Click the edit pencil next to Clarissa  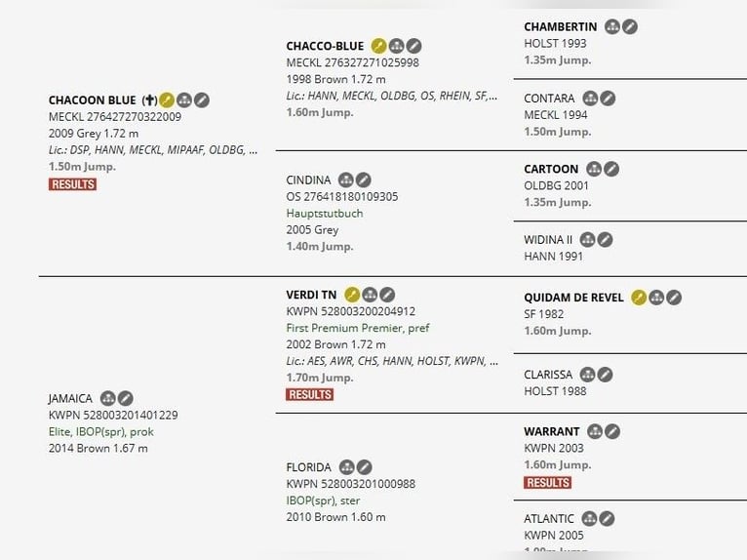click(x=605, y=374)
